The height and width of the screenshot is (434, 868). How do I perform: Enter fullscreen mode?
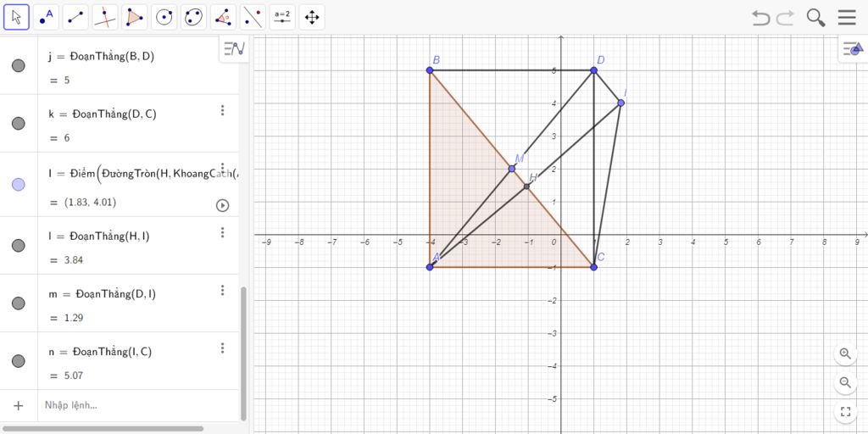tap(845, 411)
